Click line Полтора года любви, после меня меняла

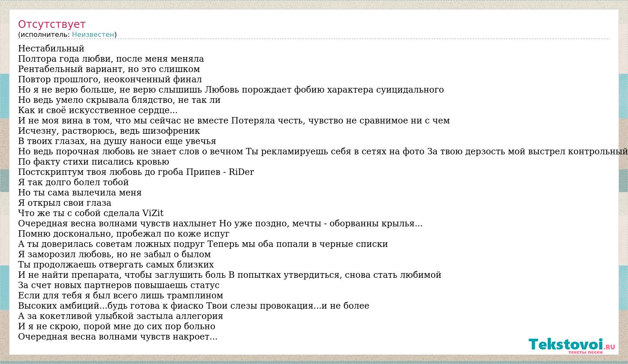(111, 59)
